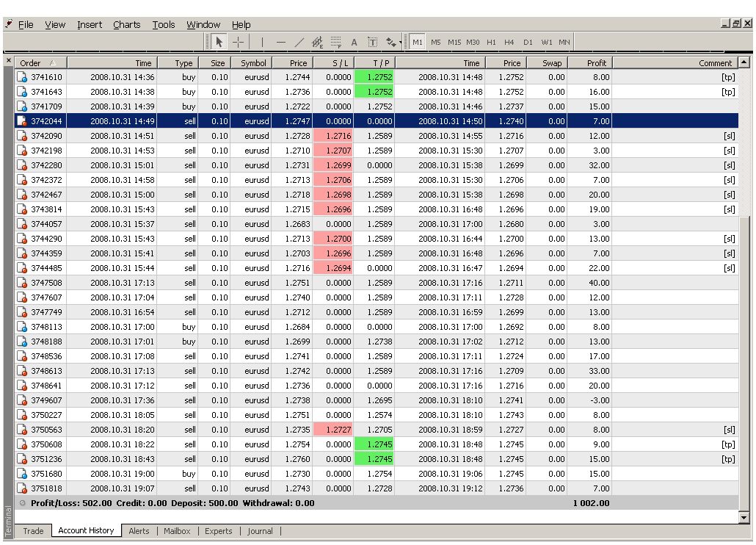Select the cursor arrow tool

tap(219, 43)
